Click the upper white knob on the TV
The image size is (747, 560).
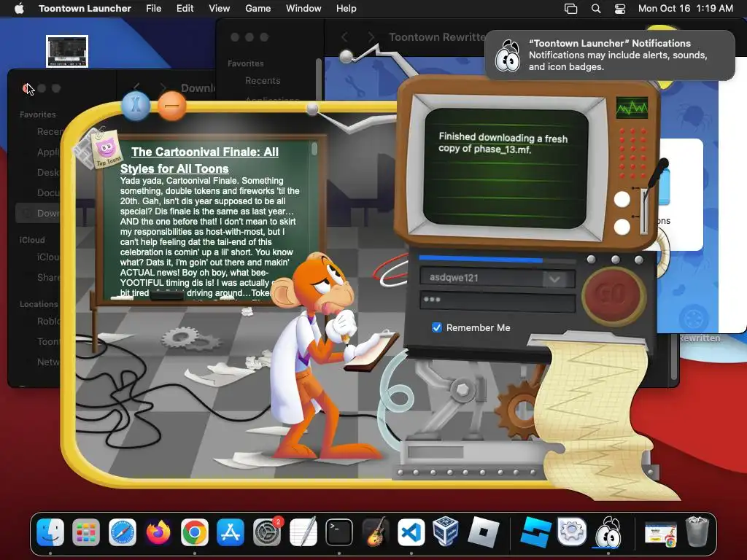coord(622,199)
